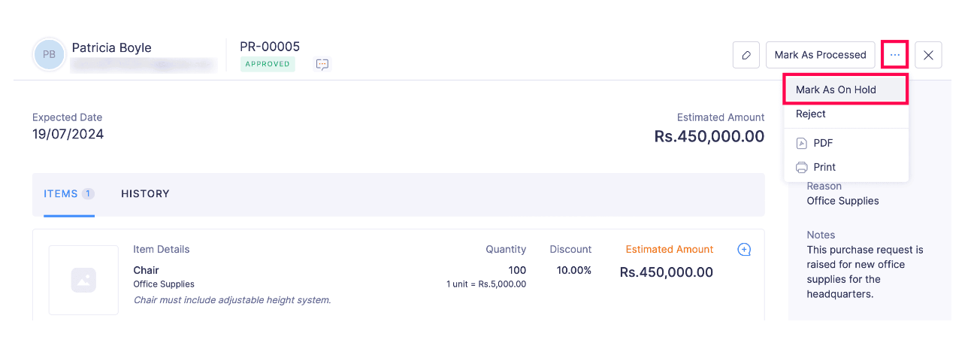Click the expected date 19/07/2024
This screenshot has height=346, width=980.
tap(68, 135)
